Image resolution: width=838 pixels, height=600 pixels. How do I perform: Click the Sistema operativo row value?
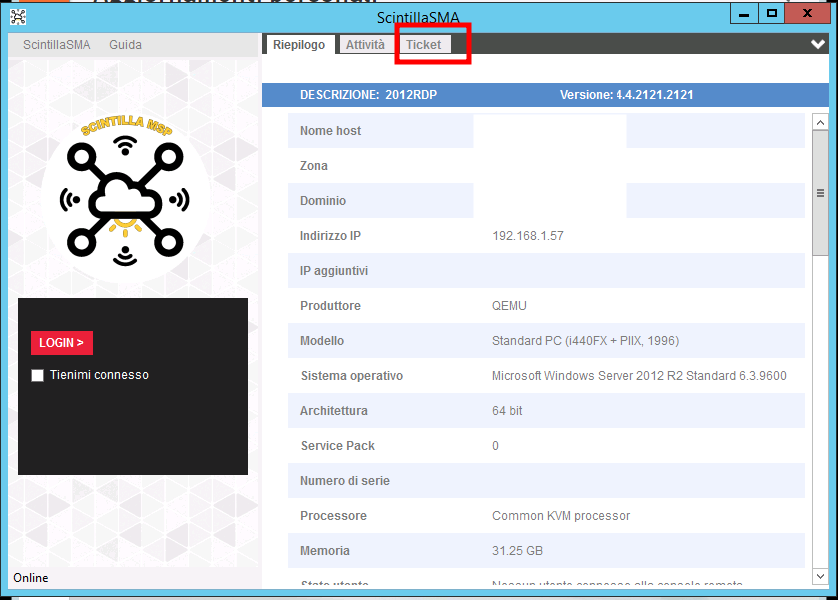[x=639, y=376]
